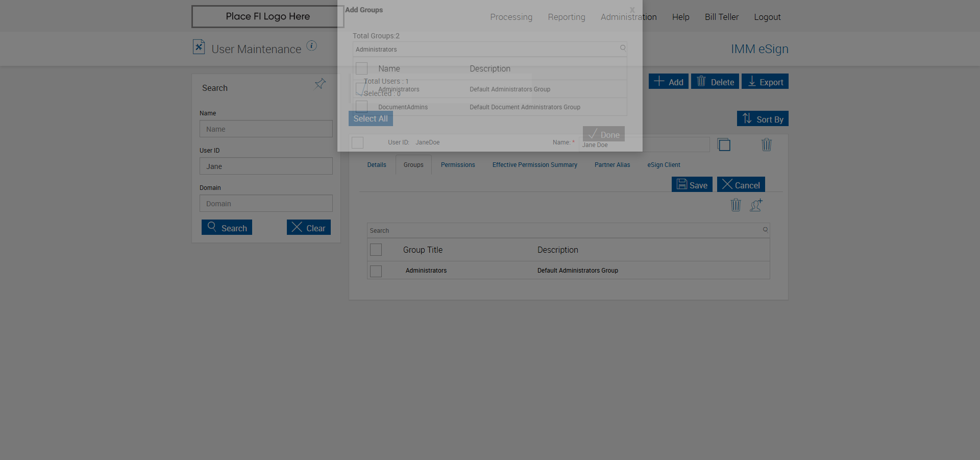Click the JaneDoe user ID value
The height and width of the screenshot is (460, 980).
pos(428,142)
